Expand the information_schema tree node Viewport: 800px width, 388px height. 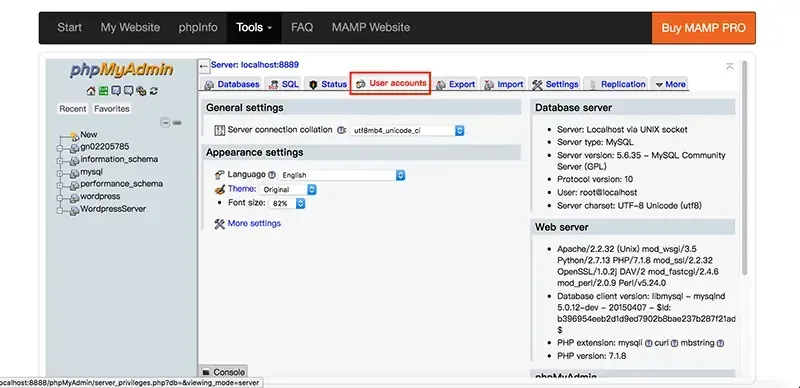[60, 161]
